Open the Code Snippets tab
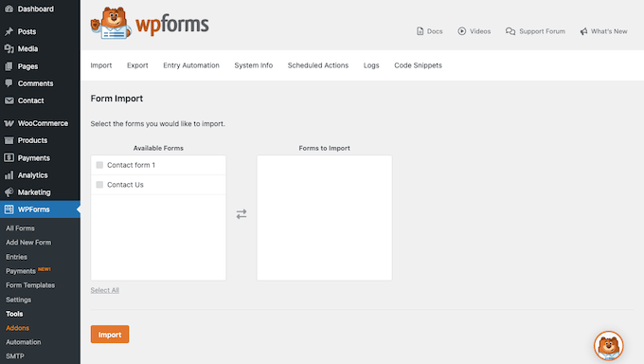This screenshot has width=644, height=364. [418, 65]
